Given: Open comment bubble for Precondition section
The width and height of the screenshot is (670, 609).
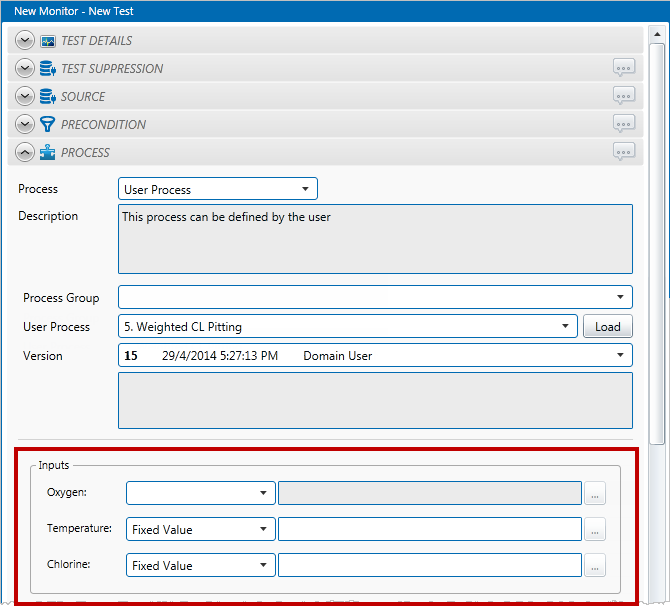Looking at the screenshot, I should point(624,124).
